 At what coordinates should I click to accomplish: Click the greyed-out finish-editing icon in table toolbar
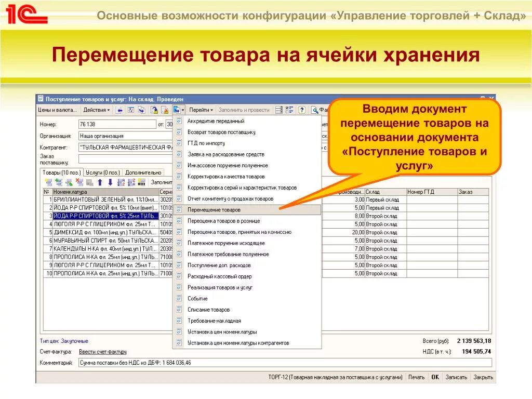click(x=89, y=182)
